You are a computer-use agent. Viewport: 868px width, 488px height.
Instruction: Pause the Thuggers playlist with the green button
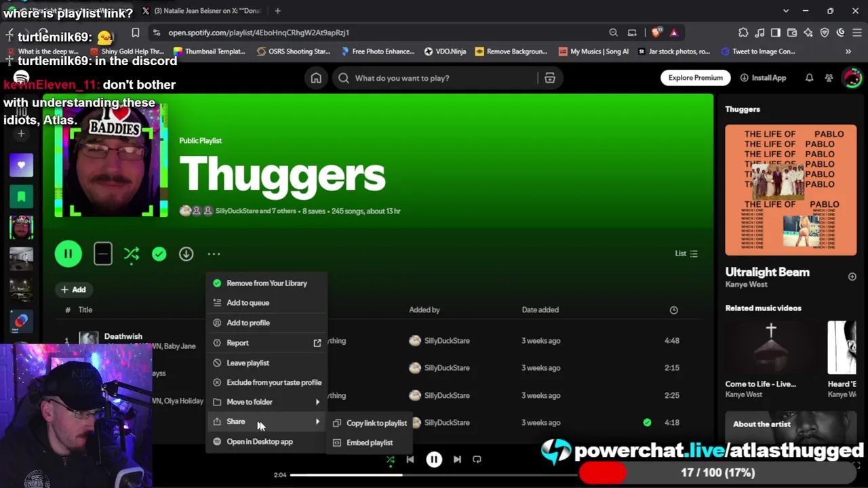click(x=68, y=254)
